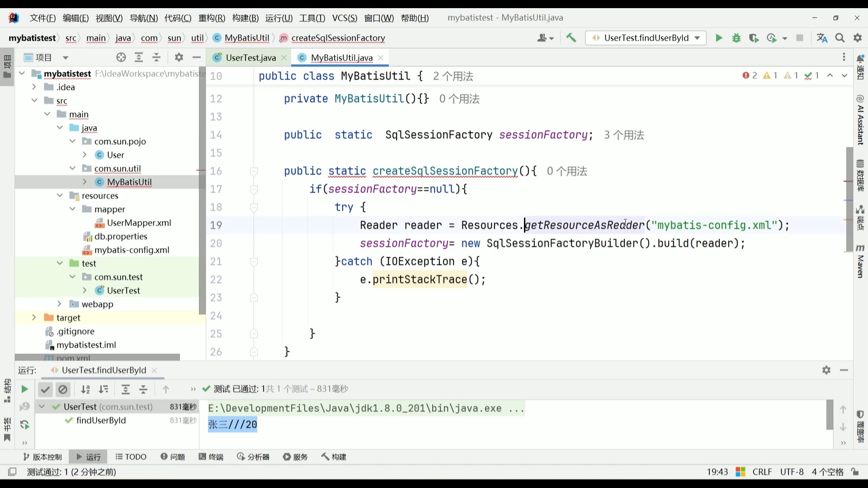Click the translate icon in toolbar
This screenshot has width=868, height=488.
click(822, 38)
